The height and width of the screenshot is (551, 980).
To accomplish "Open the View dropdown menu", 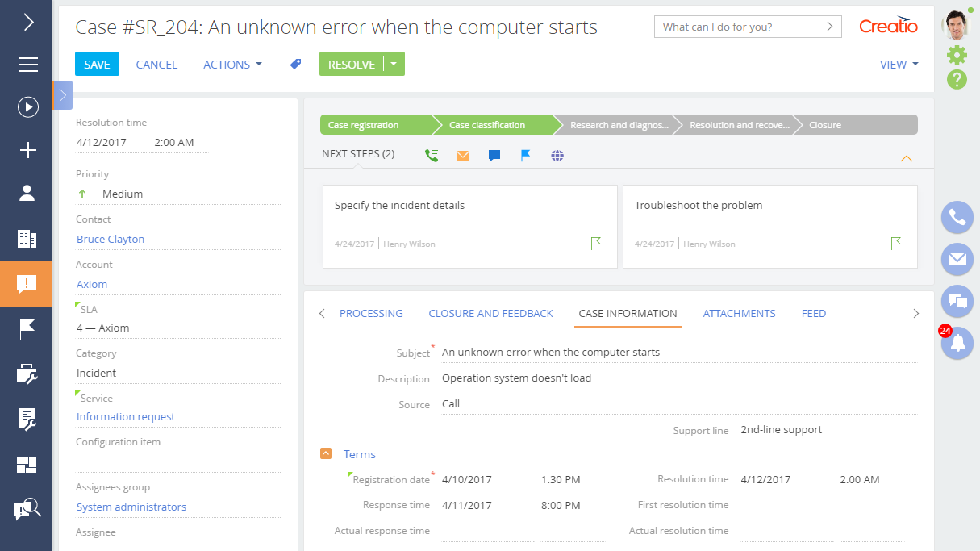I will 899,65.
